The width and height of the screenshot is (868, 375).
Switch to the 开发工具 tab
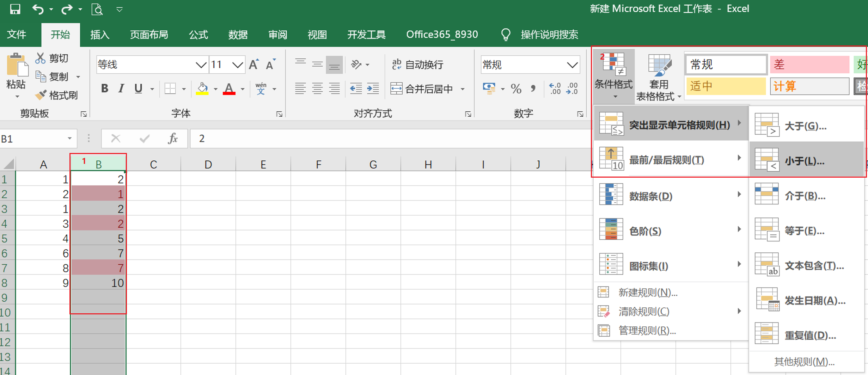(x=366, y=35)
